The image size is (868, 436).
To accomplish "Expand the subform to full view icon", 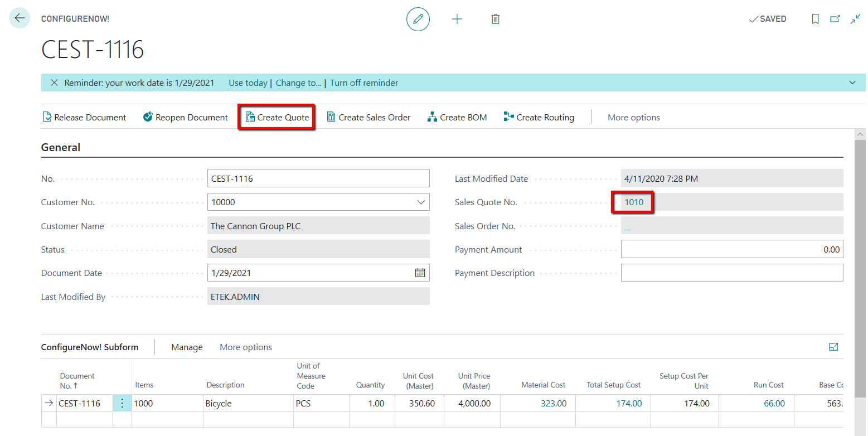I will [833, 347].
